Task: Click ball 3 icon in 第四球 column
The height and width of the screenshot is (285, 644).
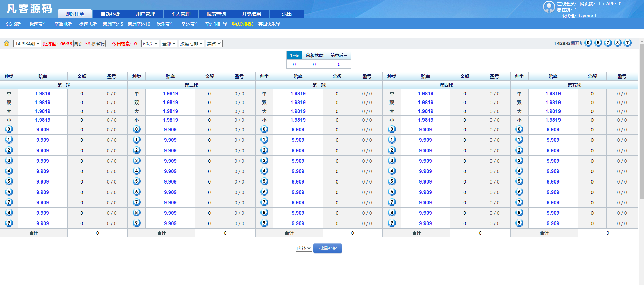Action: pyautogui.click(x=392, y=161)
